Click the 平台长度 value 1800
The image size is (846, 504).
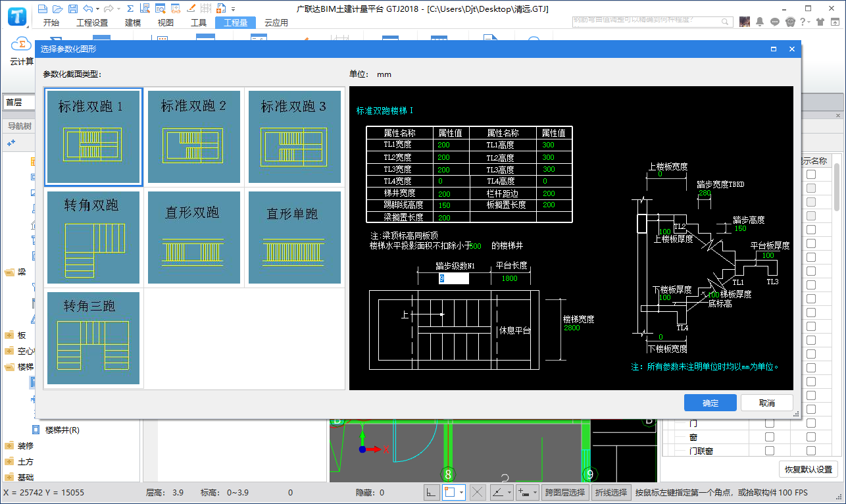pyautogui.click(x=510, y=278)
